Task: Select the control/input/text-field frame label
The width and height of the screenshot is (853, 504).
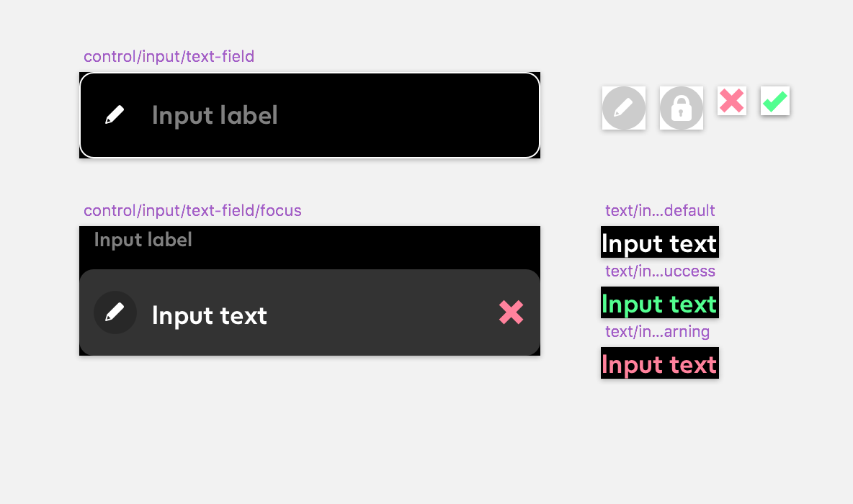Action: click(x=169, y=57)
